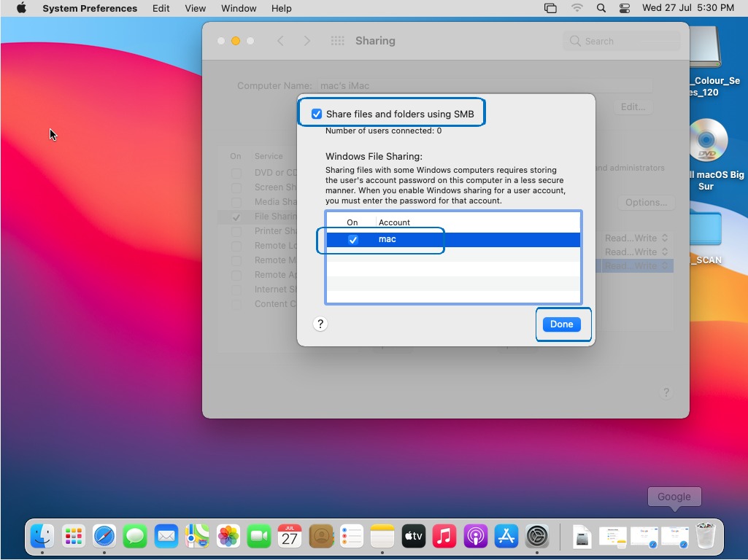Click the Wi-Fi status icon
The width and height of the screenshot is (748, 560).
pos(577,9)
